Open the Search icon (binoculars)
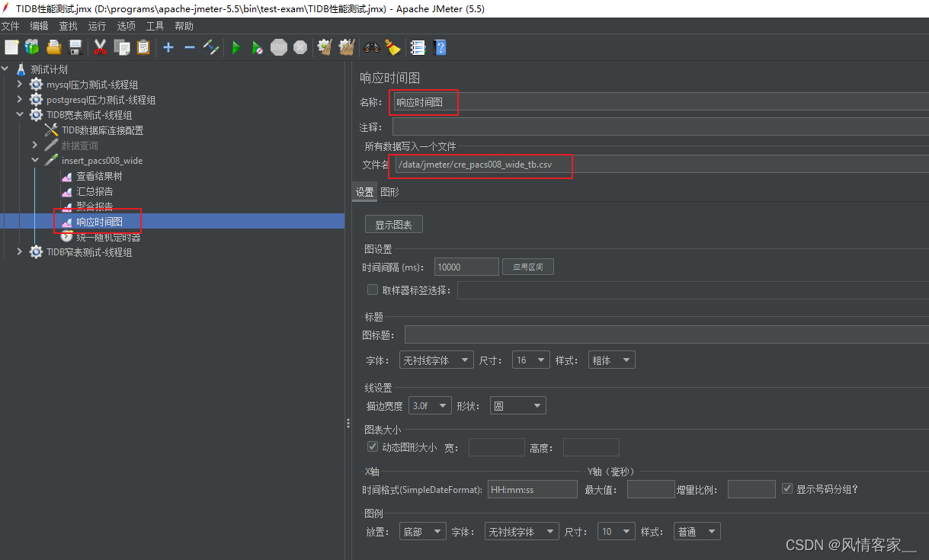 click(x=371, y=47)
